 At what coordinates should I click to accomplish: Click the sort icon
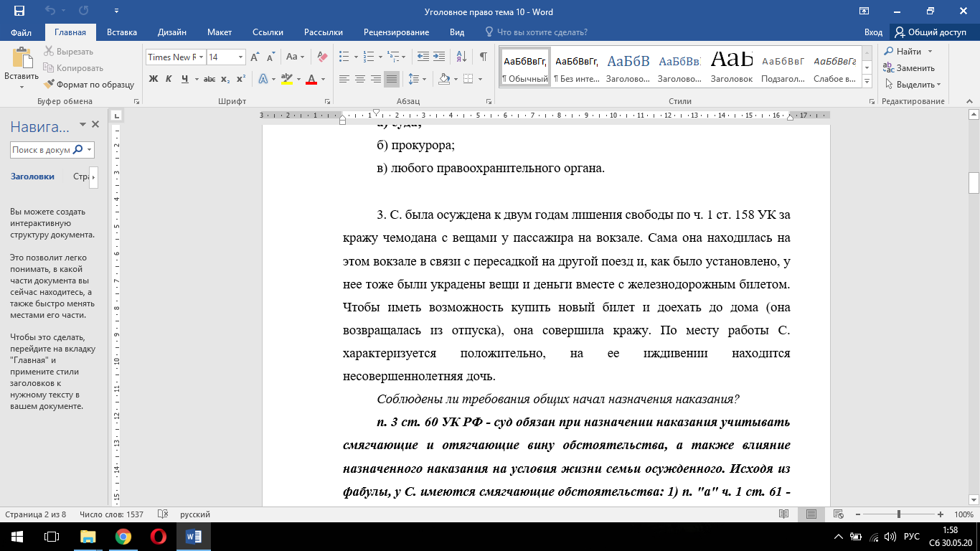click(461, 57)
